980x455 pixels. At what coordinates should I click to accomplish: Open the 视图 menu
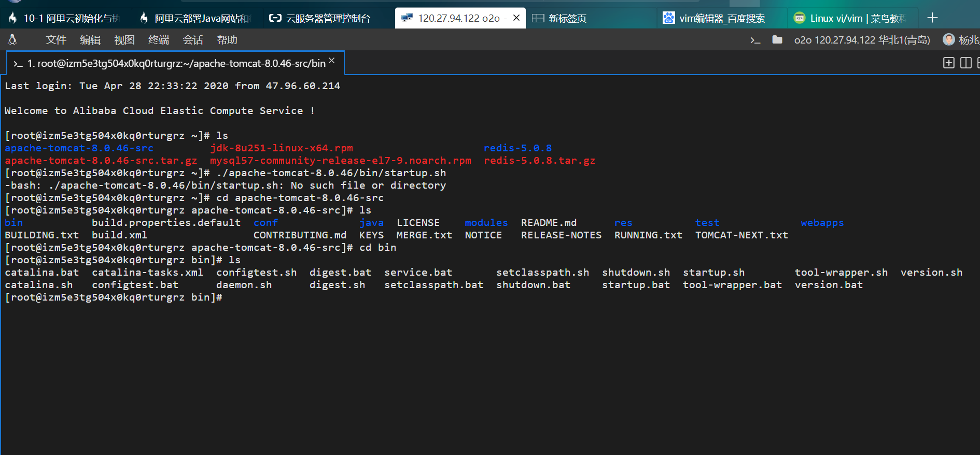pyautogui.click(x=124, y=40)
